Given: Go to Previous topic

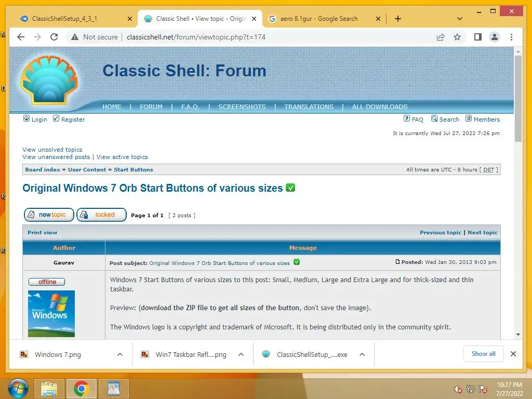Looking at the screenshot, I should click(x=441, y=232).
